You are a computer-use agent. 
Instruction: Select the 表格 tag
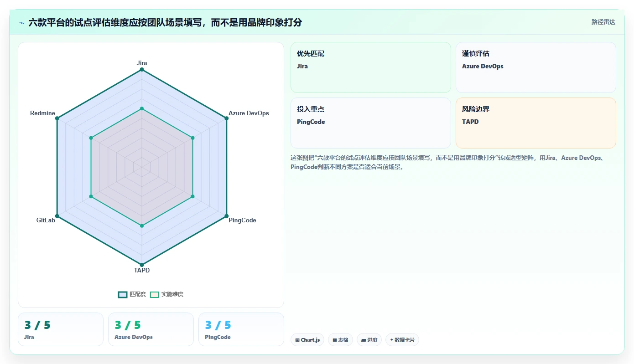click(x=340, y=340)
